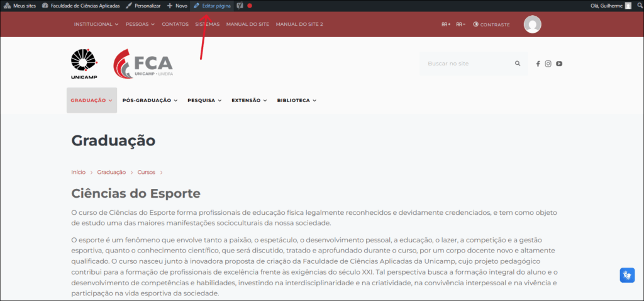
Task: Decrease font size with AA-
Action: coord(460,25)
